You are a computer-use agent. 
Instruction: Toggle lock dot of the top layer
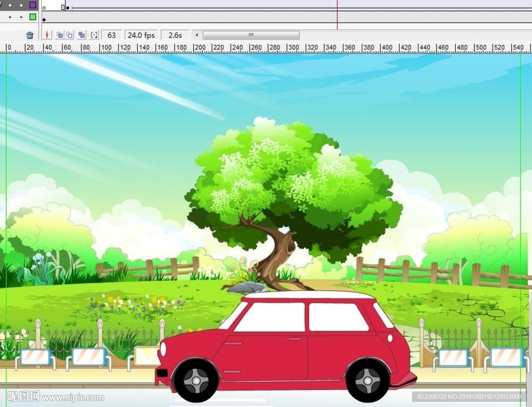click(21, 5)
